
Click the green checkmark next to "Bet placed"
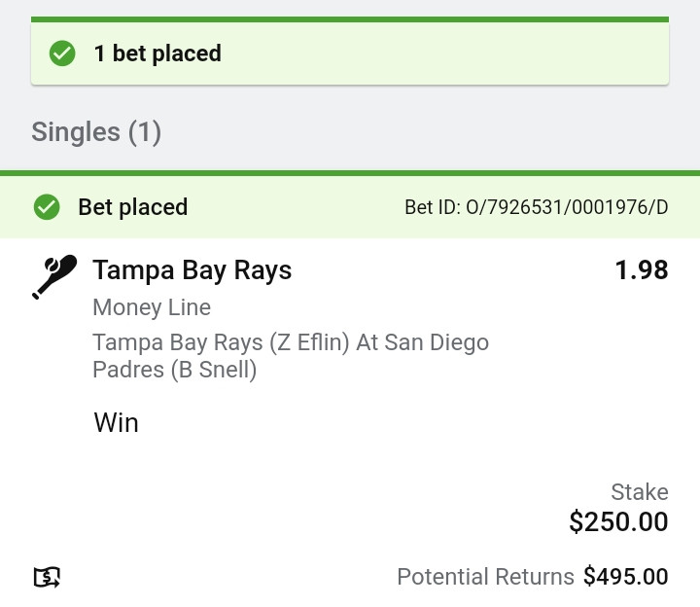[x=46, y=207]
